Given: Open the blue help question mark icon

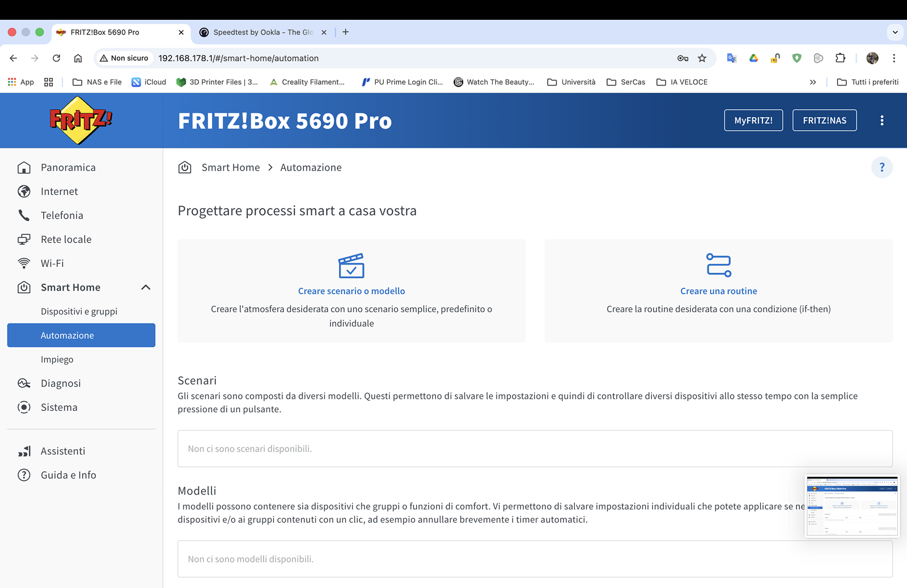Looking at the screenshot, I should (881, 167).
